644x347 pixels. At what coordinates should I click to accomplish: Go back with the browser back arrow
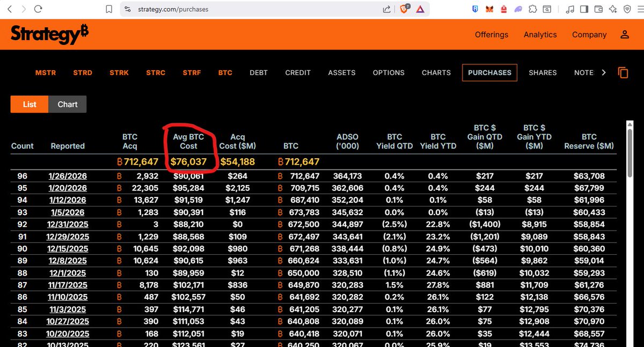(x=10, y=9)
